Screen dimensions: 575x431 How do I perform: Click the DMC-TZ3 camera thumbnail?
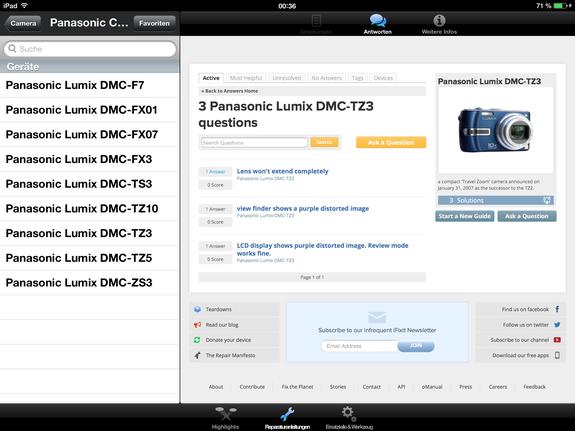pos(495,130)
